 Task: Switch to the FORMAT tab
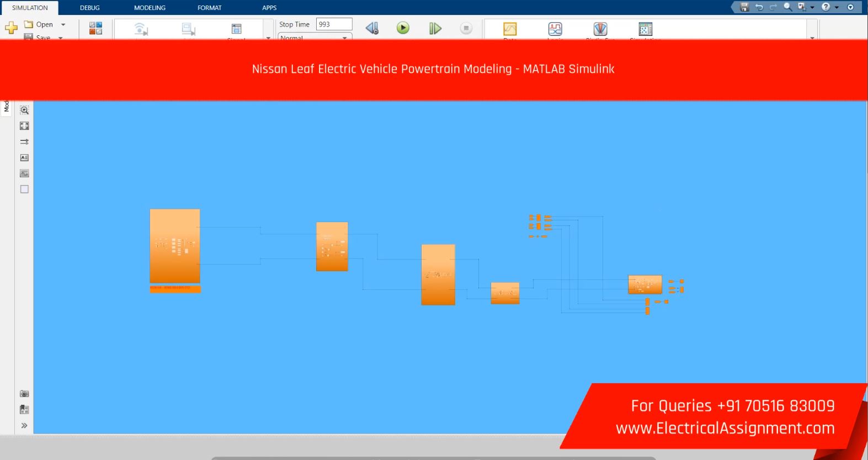(x=210, y=8)
